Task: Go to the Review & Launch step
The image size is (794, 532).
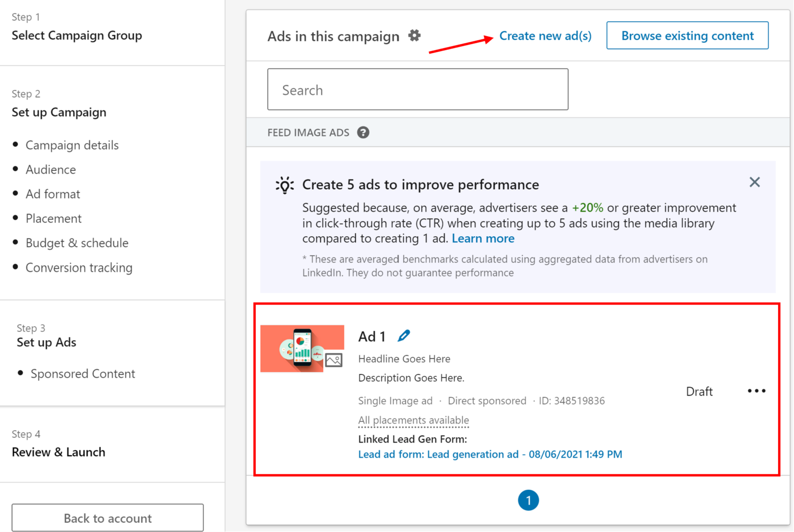Action: [x=58, y=452]
